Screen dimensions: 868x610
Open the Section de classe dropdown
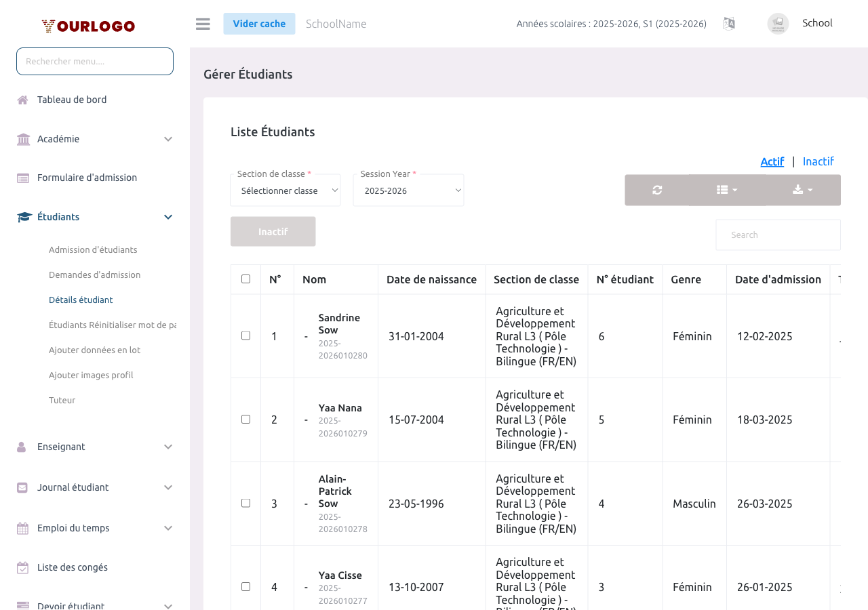285,191
